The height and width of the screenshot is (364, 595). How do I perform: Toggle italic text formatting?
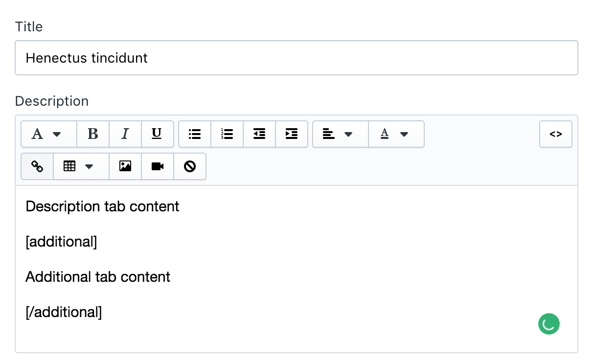pyautogui.click(x=125, y=134)
